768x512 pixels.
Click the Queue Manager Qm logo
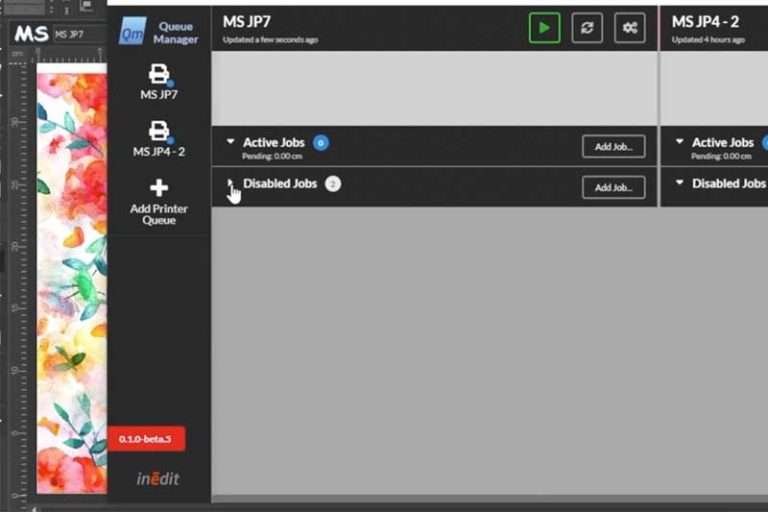[132, 31]
